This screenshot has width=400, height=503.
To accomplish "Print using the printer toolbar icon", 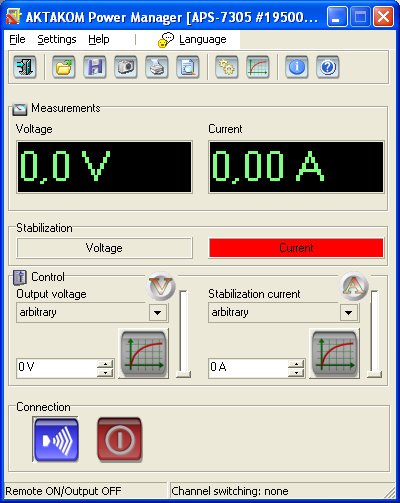I will point(157,67).
